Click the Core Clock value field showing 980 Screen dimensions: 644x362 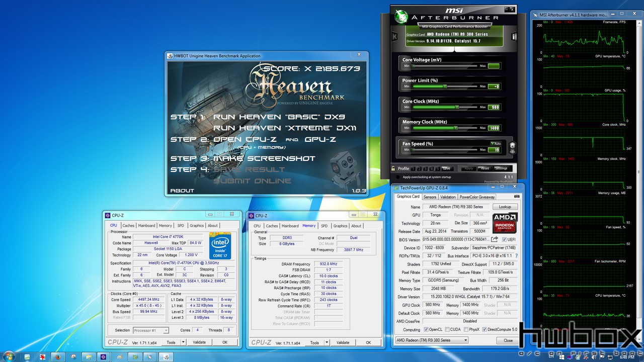click(x=494, y=107)
